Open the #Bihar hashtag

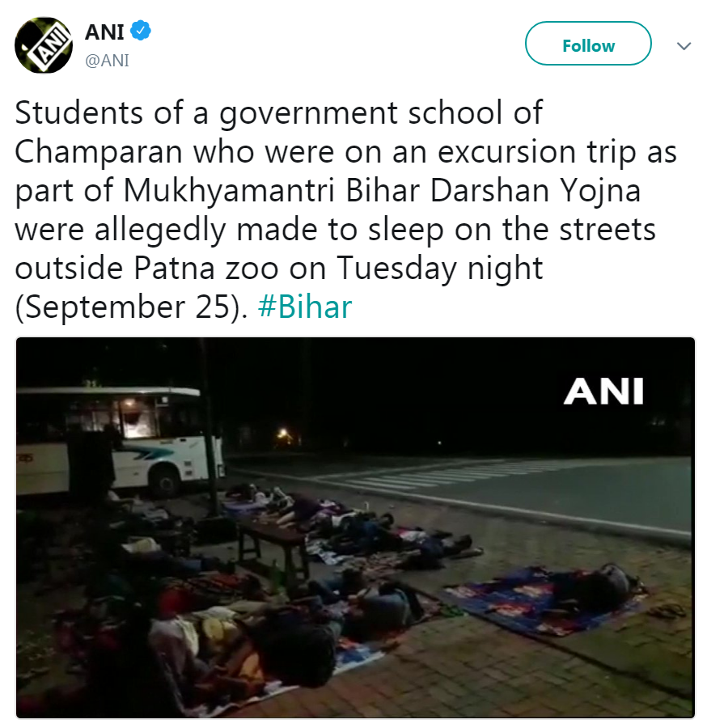[x=305, y=307]
